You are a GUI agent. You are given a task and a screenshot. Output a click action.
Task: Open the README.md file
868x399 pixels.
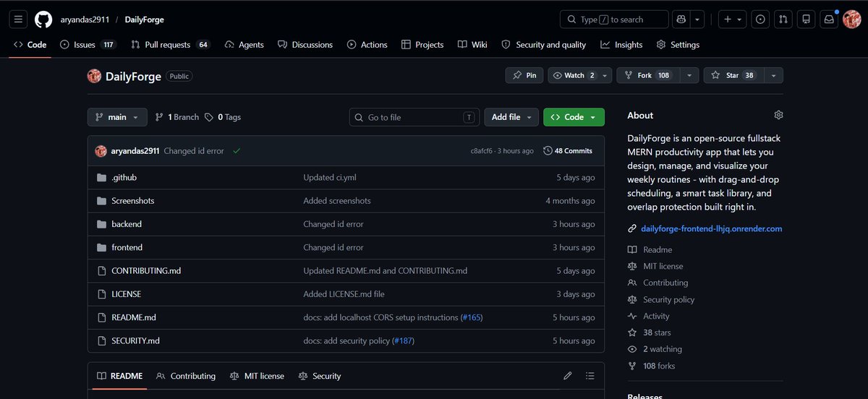coord(134,317)
